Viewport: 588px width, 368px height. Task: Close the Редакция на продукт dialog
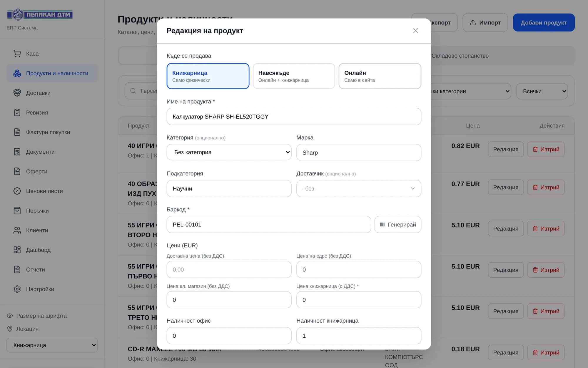click(x=415, y=31)
